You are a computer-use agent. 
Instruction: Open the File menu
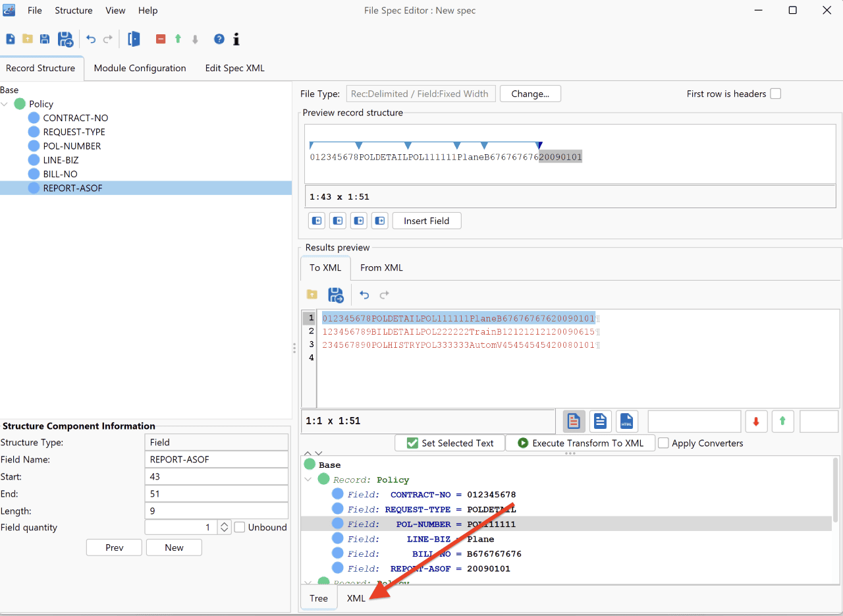tap(34, 11)
